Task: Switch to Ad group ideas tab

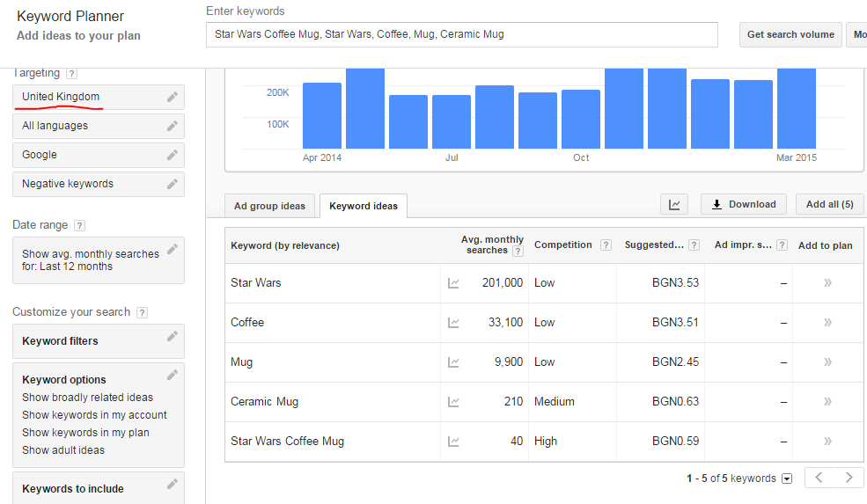Action: pos(269,206)
